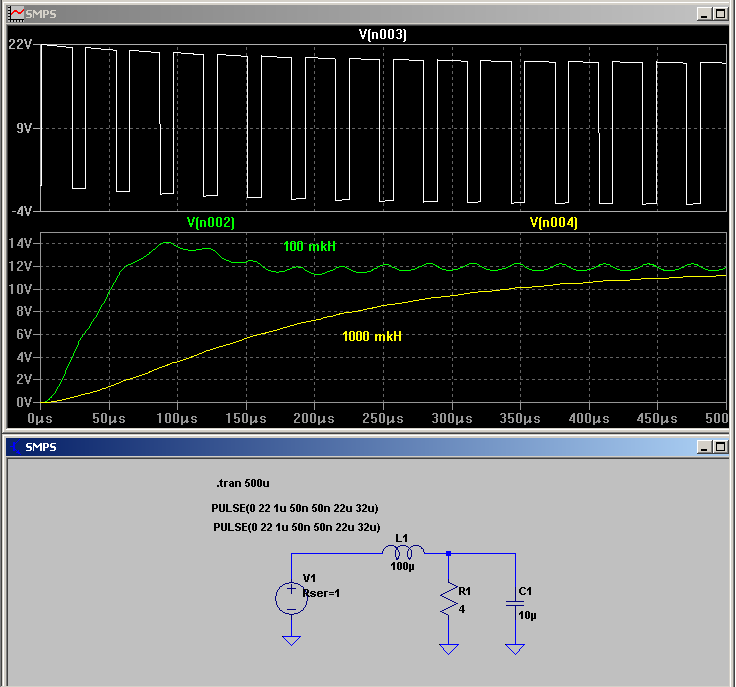Click the ground symbol under C1

click(515, 649)
